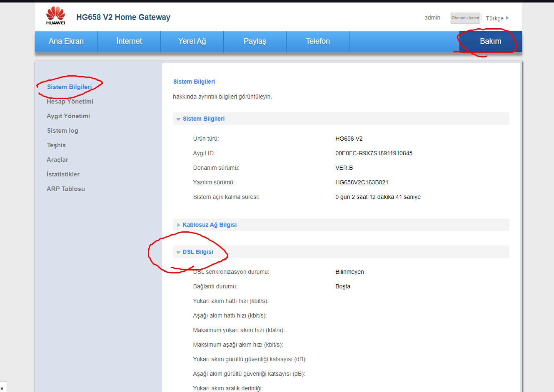Open Teşhis in the sidebar
554x392 pixels.
click(56, 145)
